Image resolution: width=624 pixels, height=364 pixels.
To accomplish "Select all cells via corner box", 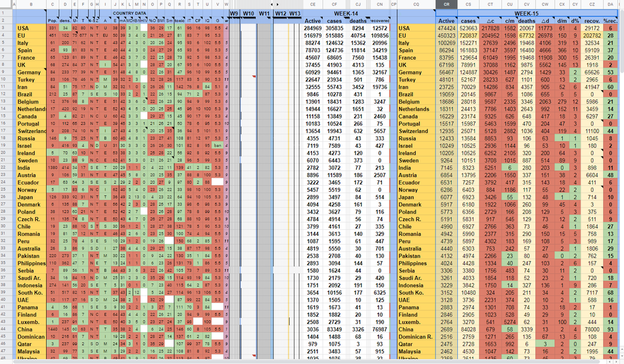I will [6, 4].
